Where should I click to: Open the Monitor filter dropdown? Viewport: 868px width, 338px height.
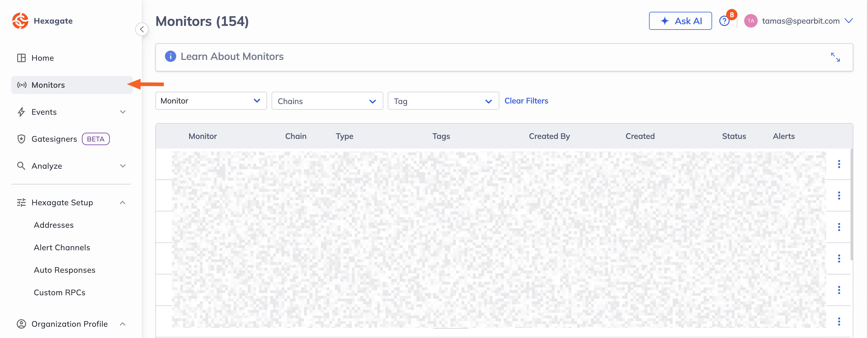[211, 101]
